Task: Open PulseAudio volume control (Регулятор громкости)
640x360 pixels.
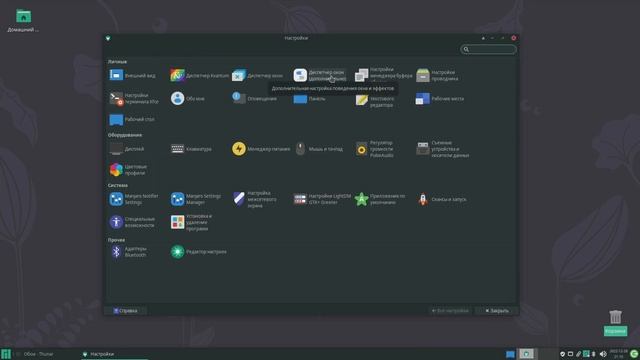Action: [374, 149]
